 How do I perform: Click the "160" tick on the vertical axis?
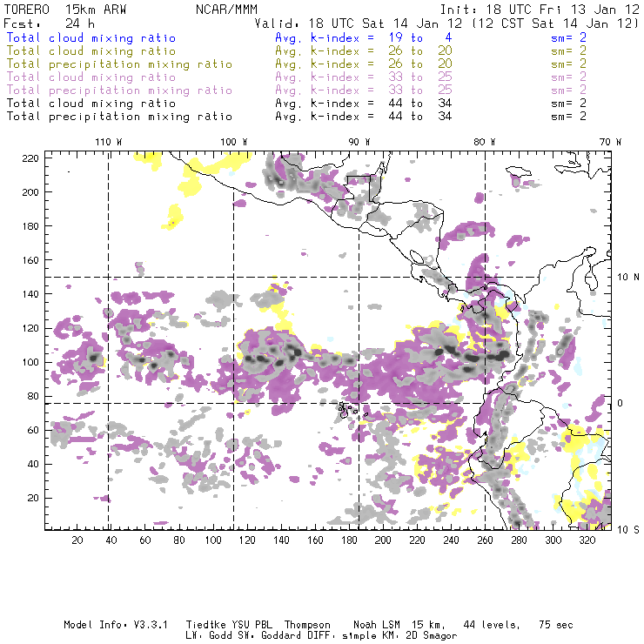point(30,260)
